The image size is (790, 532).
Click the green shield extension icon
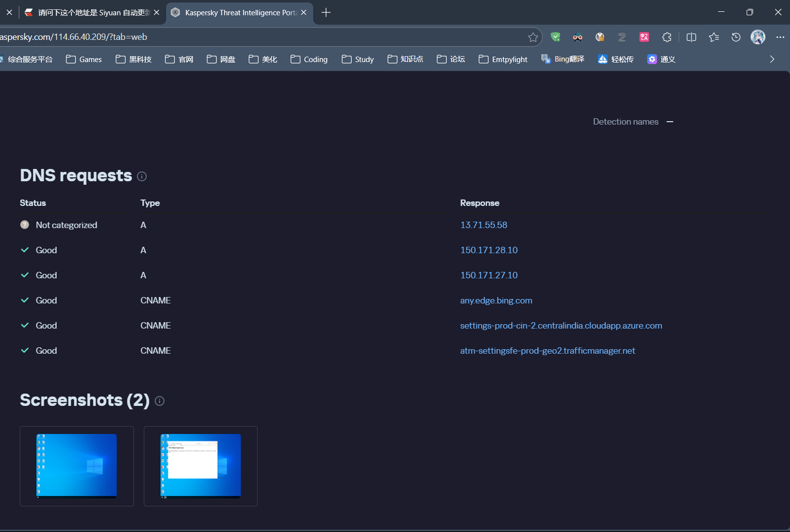click(556, 37)
